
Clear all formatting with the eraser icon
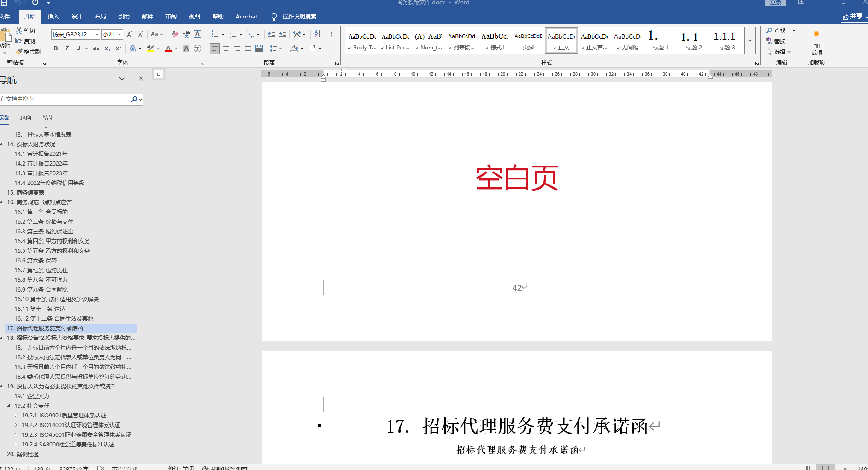pyautogui.click(x=175, y=34)
